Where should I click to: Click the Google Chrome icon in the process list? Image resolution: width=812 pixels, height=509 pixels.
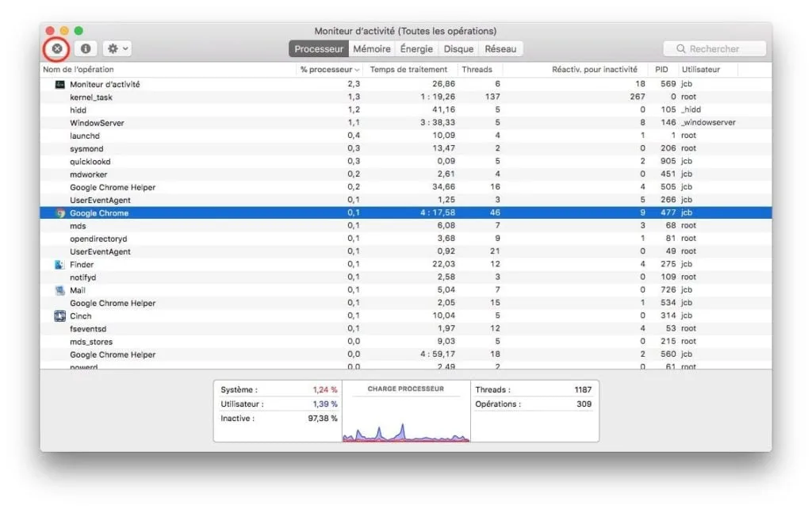coord(61,212)
